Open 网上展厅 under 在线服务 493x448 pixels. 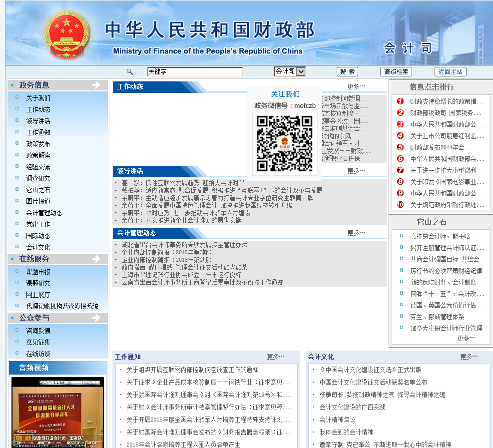click(x=38, y=295)
